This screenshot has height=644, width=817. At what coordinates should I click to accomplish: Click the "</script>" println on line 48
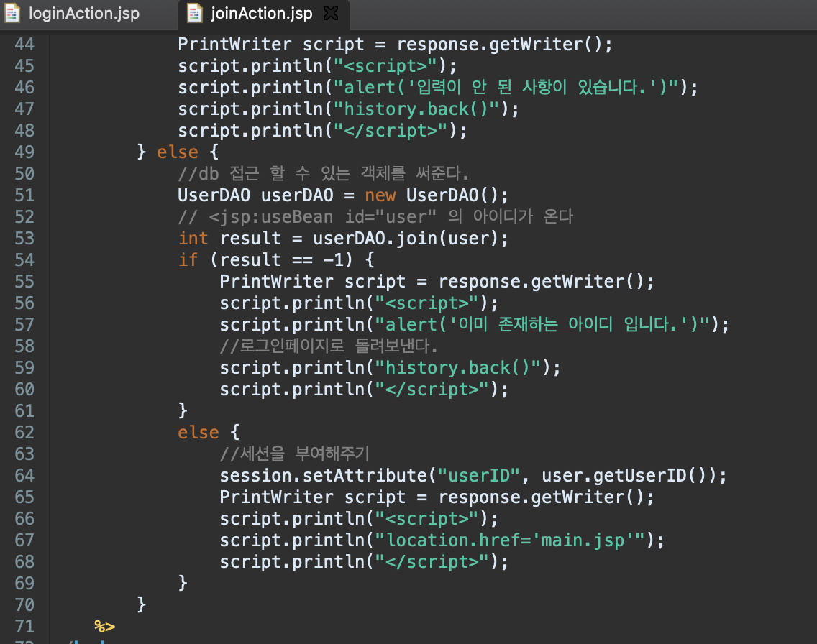click(x=322, y=131)
